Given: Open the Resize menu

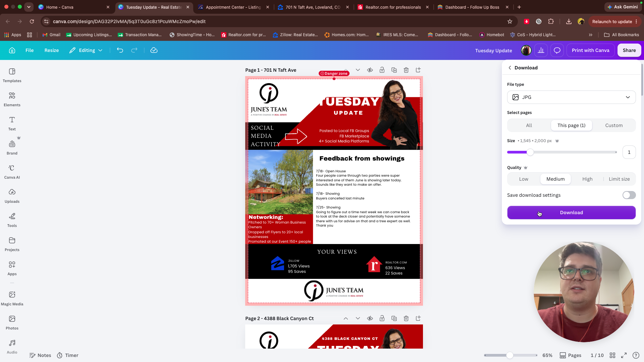Looking at the screenshot, I should (x=52, y=50).
